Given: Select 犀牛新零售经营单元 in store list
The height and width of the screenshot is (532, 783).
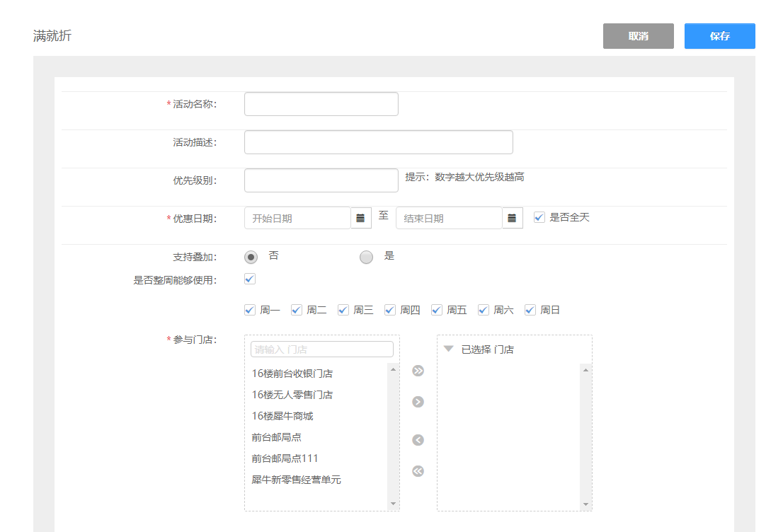Looking at the screenshot, I should click(296, 480).
